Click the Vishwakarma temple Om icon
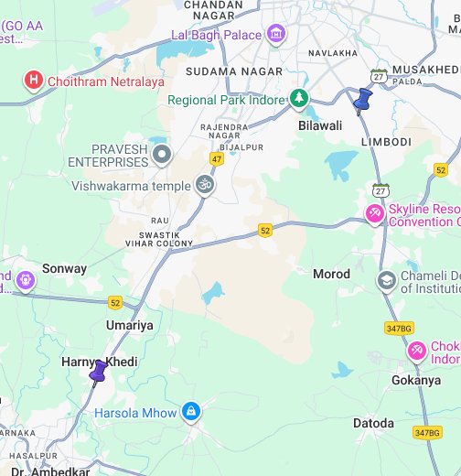Screen dimensions: 461x476 pyautogui.click(x=205, y=185)
